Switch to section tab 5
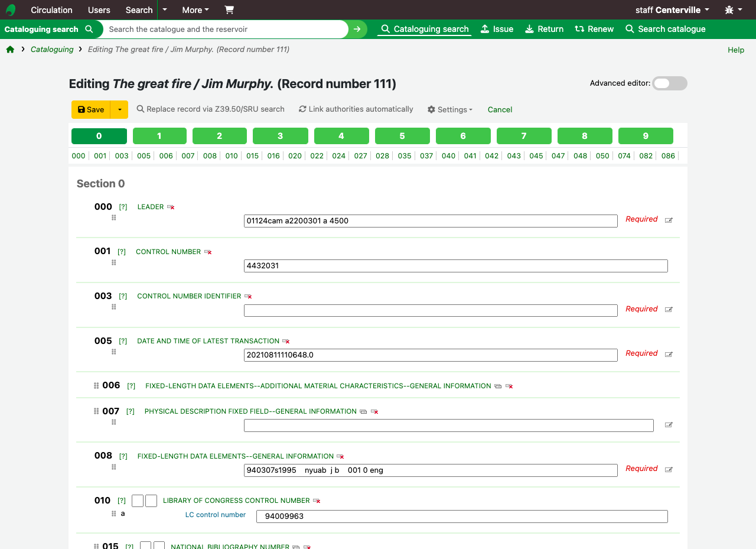This screenshot has height=549, width=756. (x=402, y=136)
